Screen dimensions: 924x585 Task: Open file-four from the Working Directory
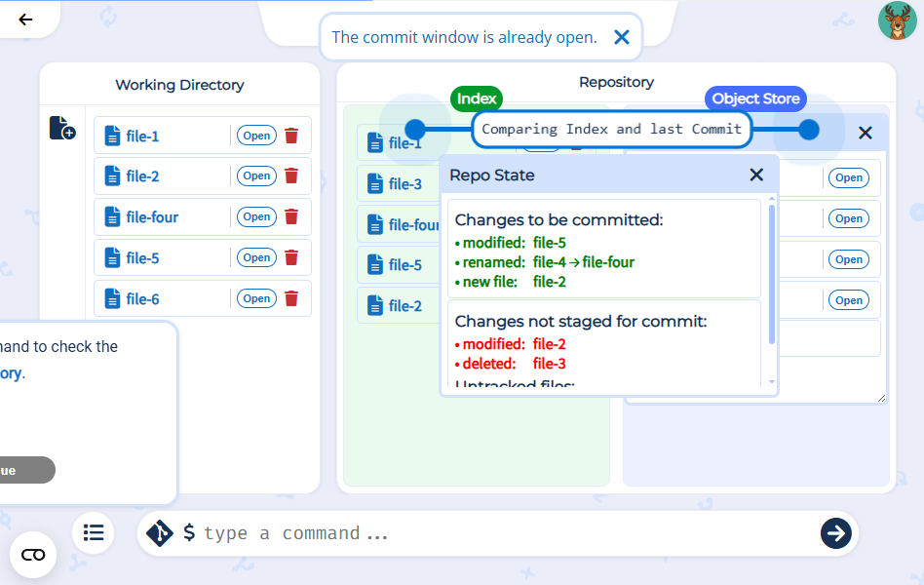[256, 216]
